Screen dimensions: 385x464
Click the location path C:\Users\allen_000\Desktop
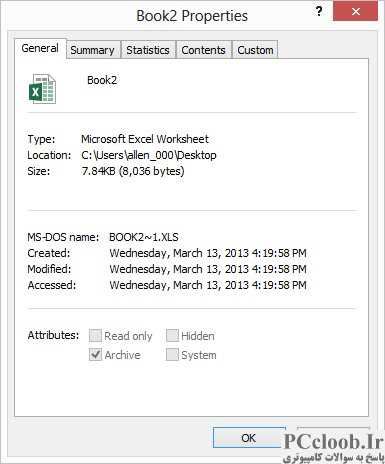(x=149, y=155)
